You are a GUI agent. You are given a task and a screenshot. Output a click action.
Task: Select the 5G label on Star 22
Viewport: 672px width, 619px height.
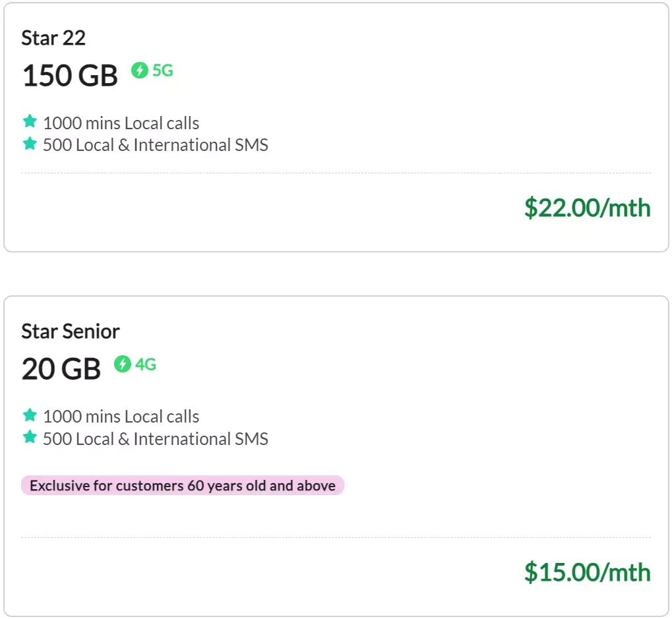[163, 71]
